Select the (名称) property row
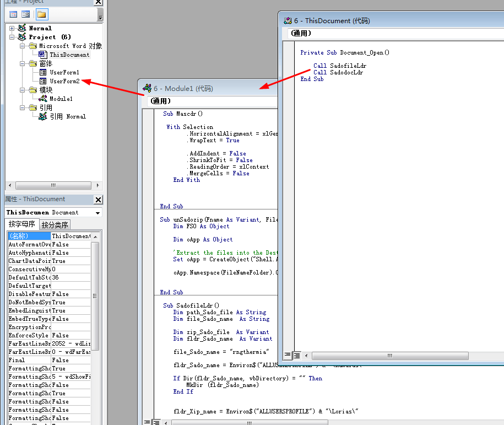504x425 pixels. click(x=49, y=236)
